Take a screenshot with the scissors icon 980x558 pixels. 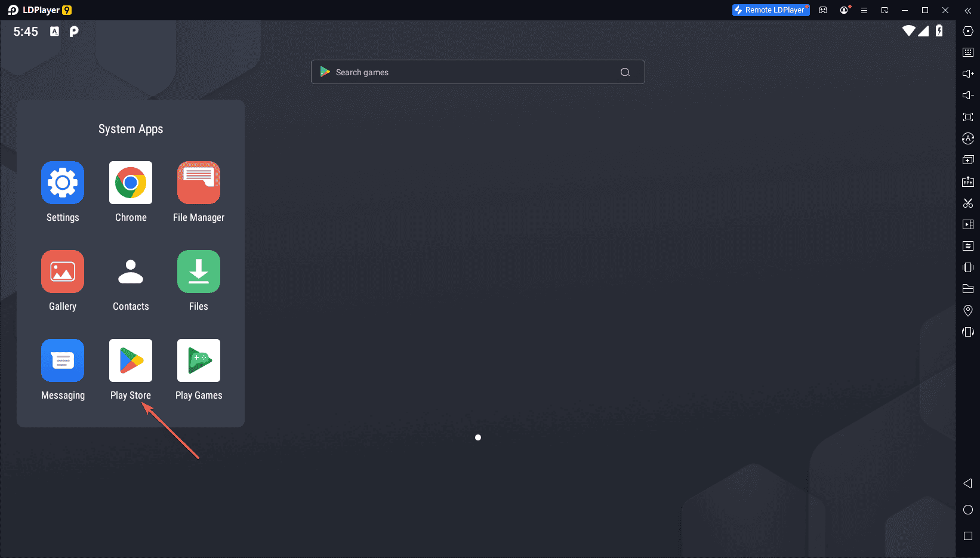(x=968, y=203)
